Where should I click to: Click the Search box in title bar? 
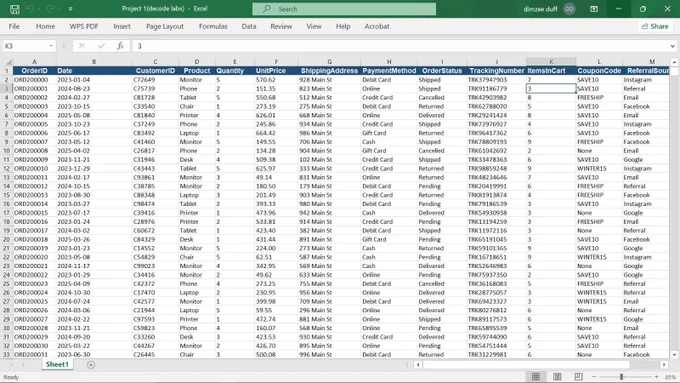click(344, 9)
